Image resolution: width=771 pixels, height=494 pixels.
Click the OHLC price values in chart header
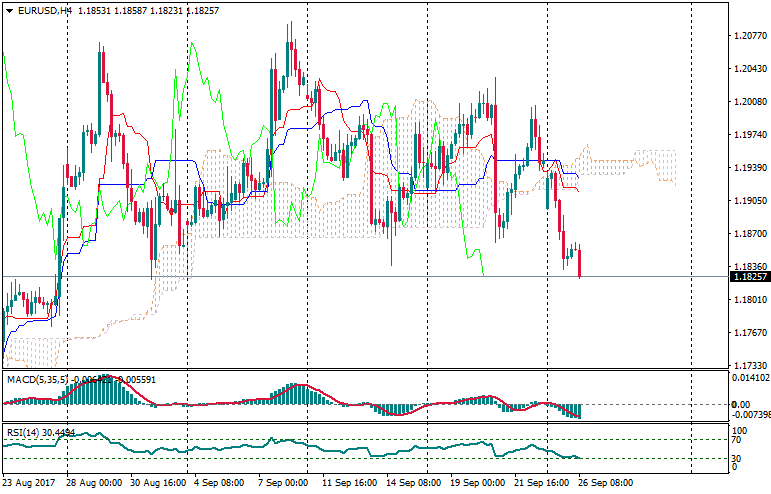pos(134,10)
